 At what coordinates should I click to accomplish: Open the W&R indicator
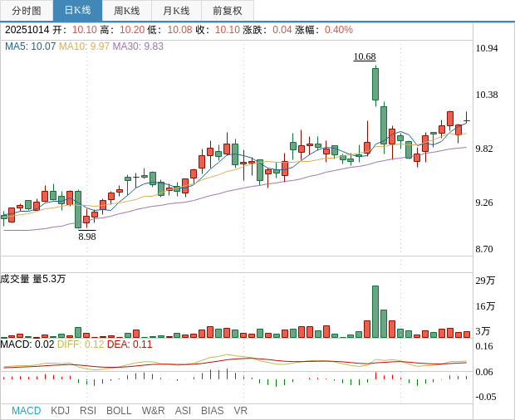click(x=153, y=411)
